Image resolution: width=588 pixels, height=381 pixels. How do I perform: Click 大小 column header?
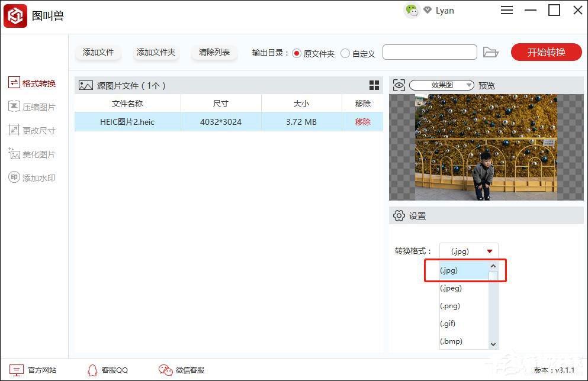click(301, 104)
